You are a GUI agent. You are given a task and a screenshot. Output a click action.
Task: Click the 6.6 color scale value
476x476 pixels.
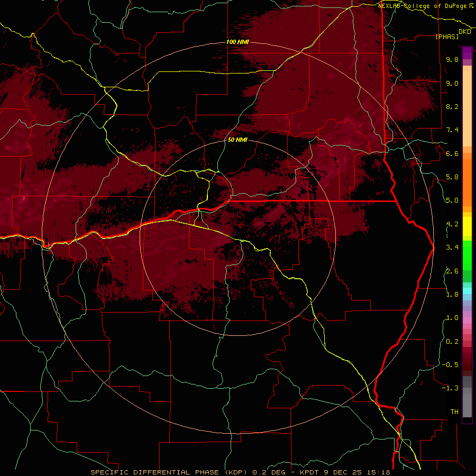452,153
